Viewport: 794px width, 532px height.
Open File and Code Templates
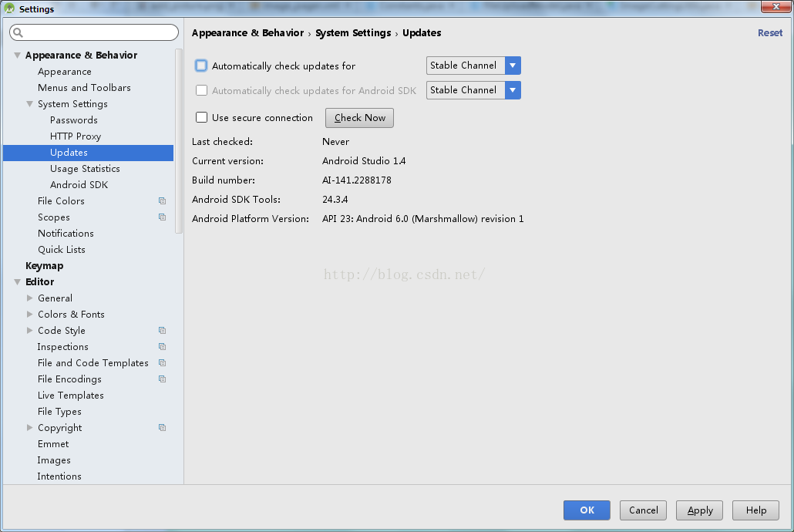click(93, 363)
